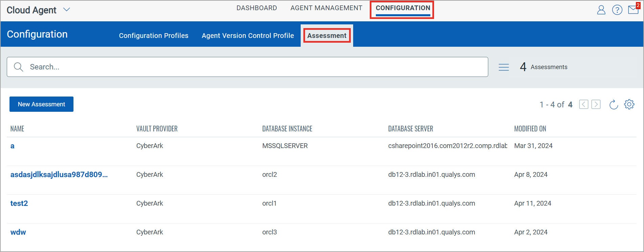Click the orcl1 database instance cell

coord(269,204)
